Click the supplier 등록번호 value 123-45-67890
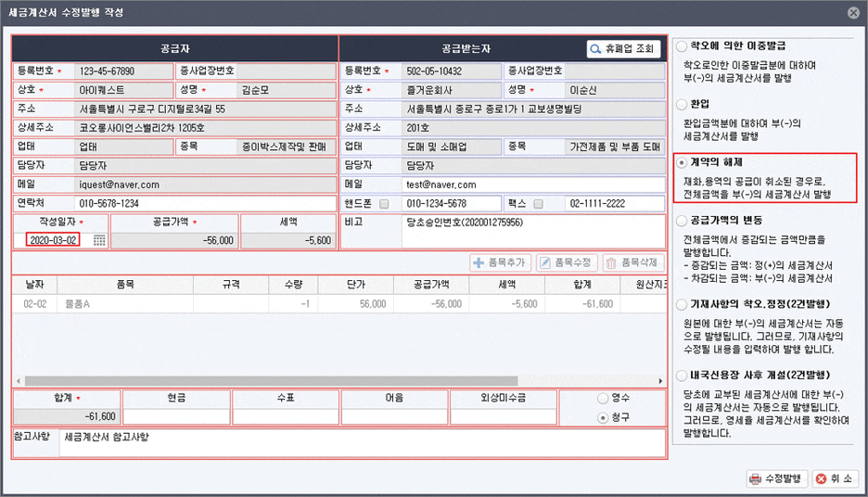 pyautogui.click(x=123, y=70)
